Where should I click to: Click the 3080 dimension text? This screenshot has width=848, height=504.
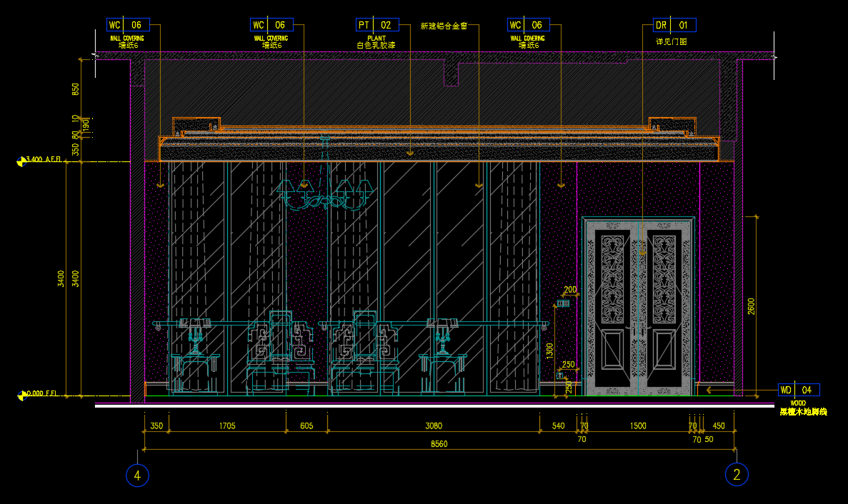[x=434, y=426]
